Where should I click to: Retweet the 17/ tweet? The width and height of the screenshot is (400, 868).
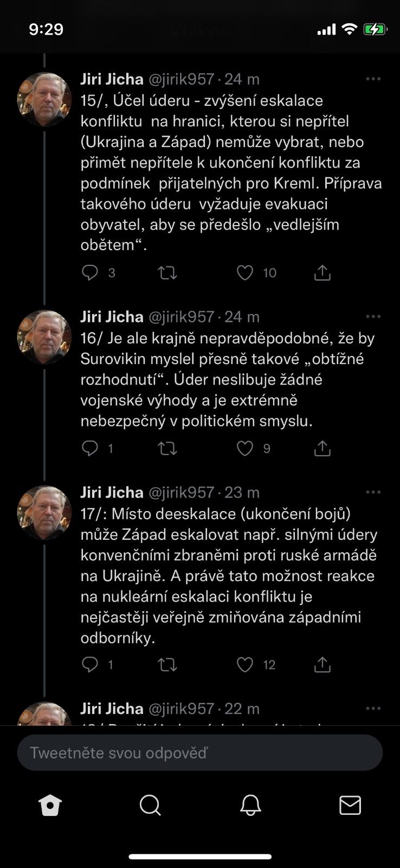coord(167,665)
